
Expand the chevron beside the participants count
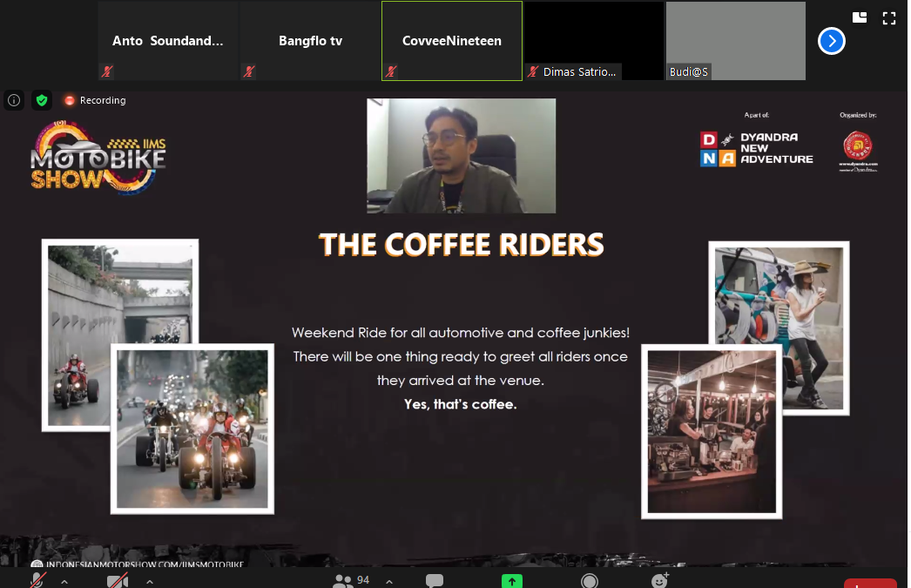pos(388,581)
